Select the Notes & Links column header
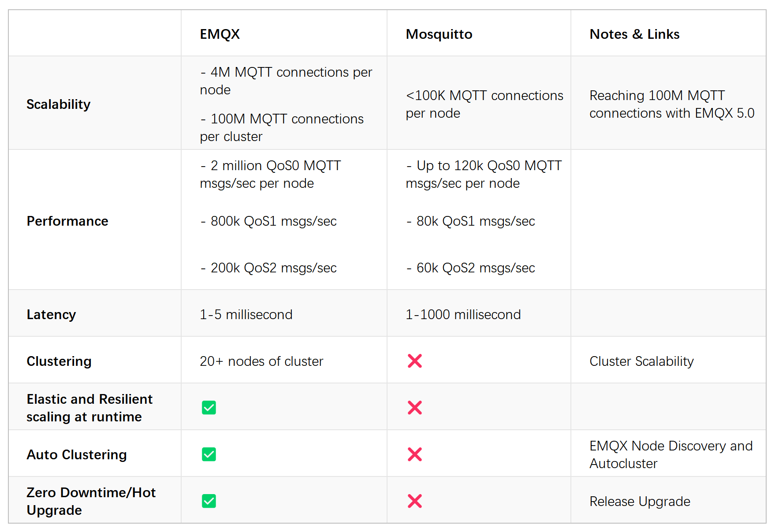The height and width of the screenshot is (532, 775). (634, 34)
